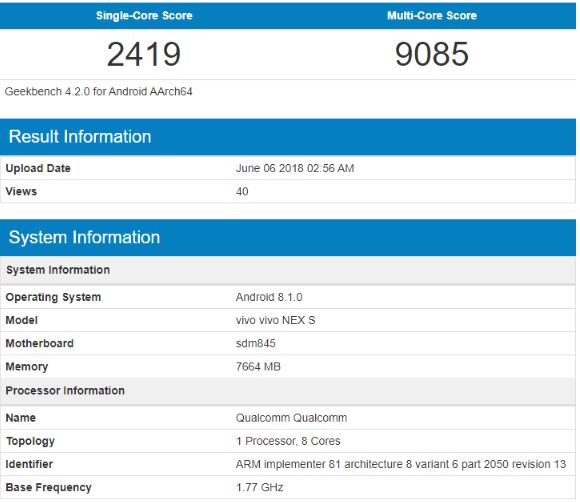
Task: Click the Upload Date label
Action: [x=38, y=168]
